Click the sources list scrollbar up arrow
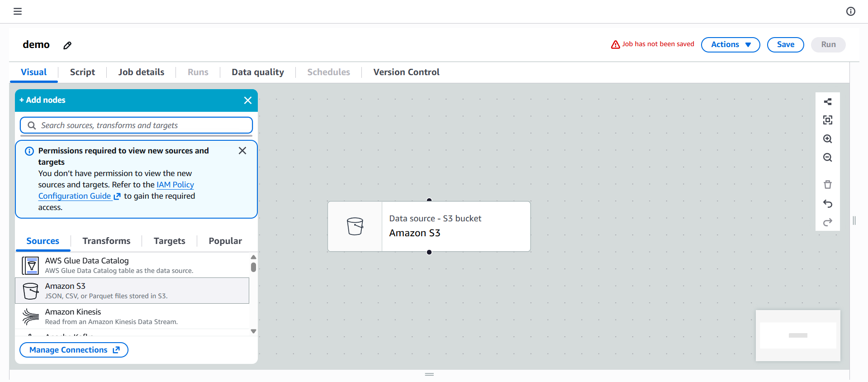Screen dimensions: 868x382 (254, 257)
